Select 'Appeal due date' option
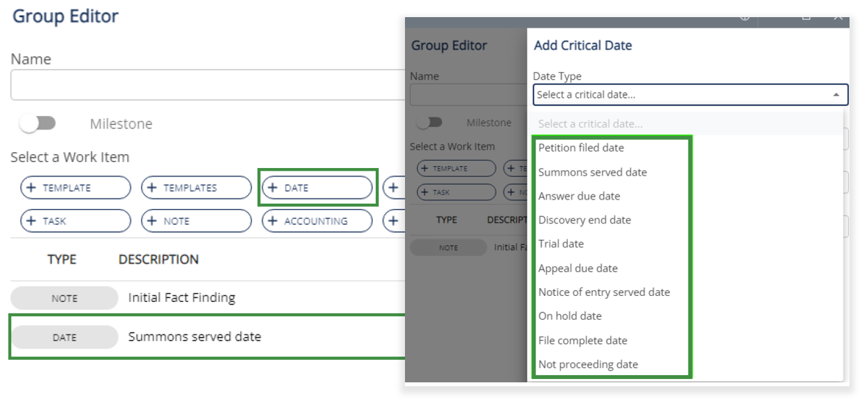The width and height of the screenshot is (868, 406). [578, 268]
